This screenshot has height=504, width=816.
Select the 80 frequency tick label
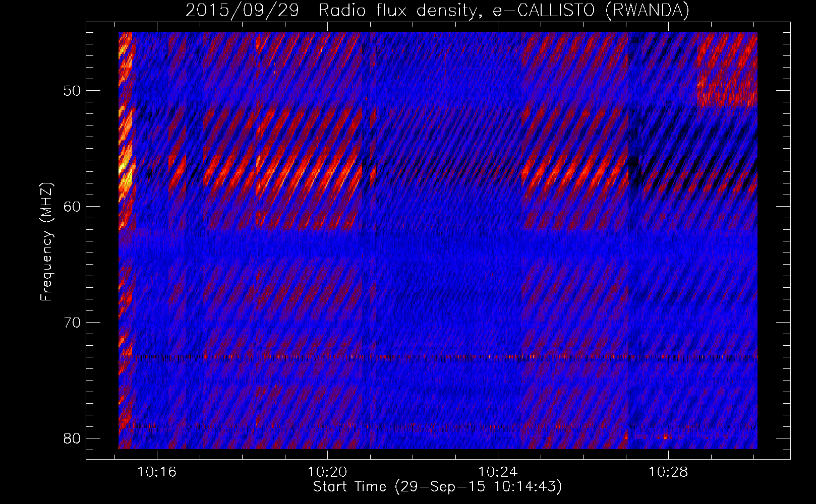[x=72, y=438]
